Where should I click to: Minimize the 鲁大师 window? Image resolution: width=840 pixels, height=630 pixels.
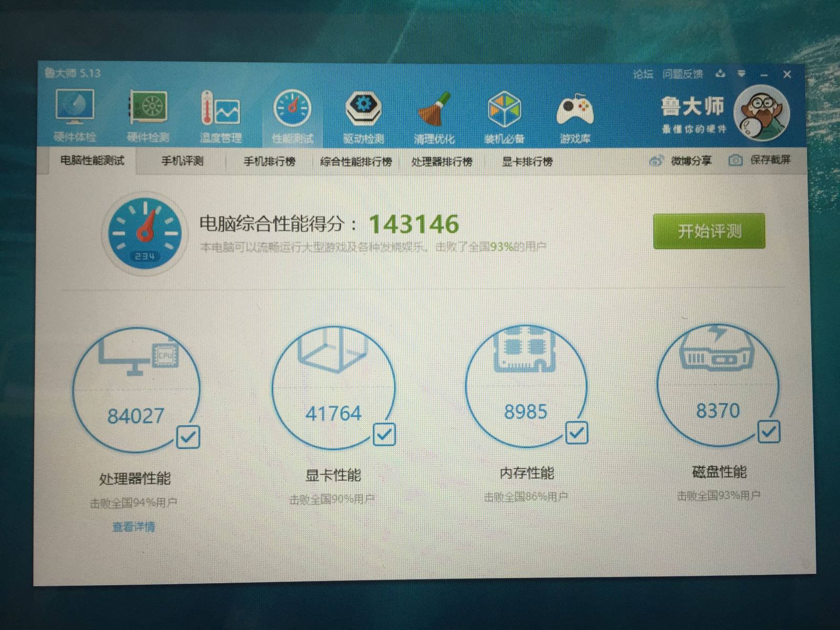[764, 75]
